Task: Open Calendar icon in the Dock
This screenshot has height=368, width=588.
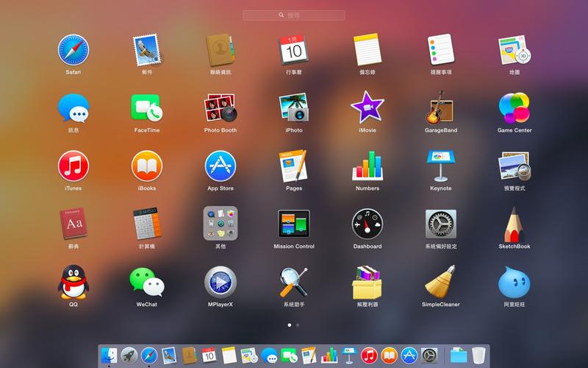Action: click(209, 355)
